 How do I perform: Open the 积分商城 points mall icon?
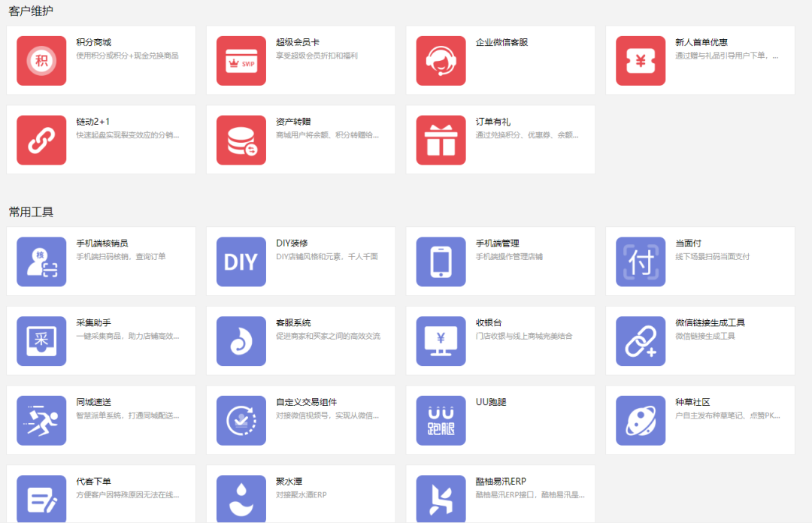coord(41,60)
